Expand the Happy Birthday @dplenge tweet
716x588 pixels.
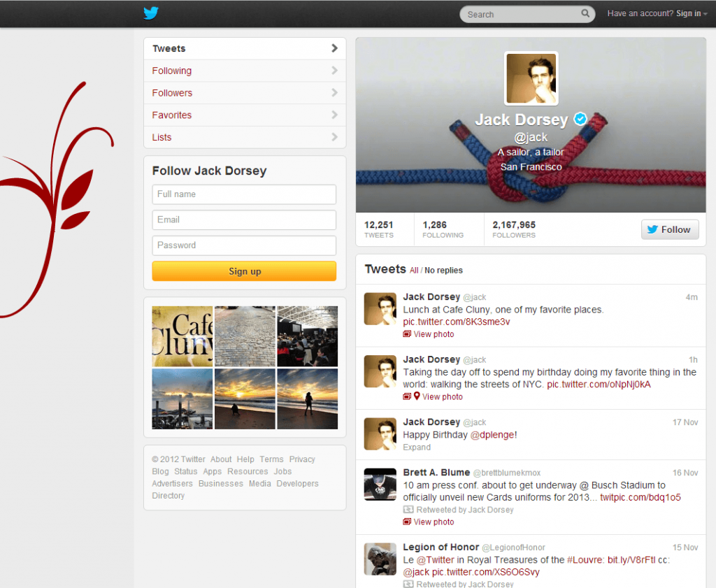pos(417,447)
